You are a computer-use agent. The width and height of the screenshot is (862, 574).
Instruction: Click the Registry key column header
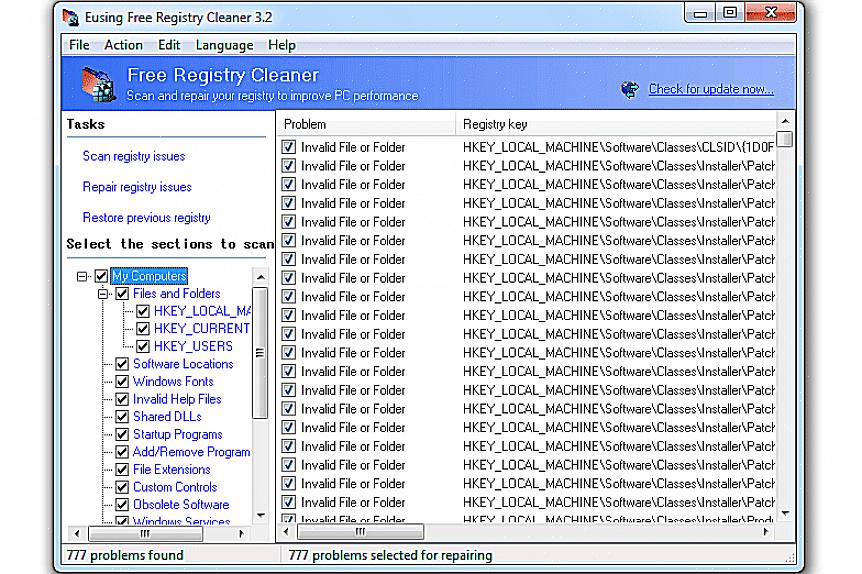(x=616, y=124)
